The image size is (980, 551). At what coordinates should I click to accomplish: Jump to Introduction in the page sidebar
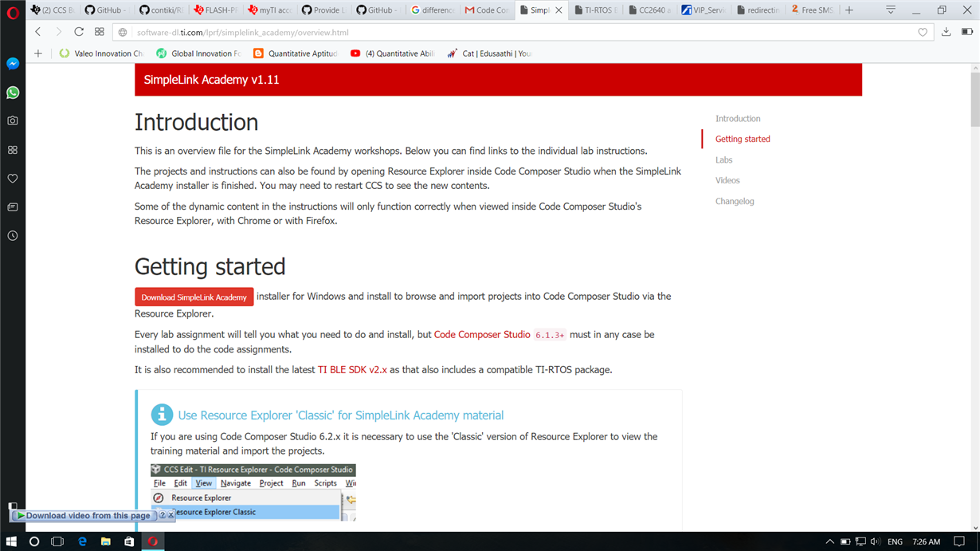coord(738,119)
